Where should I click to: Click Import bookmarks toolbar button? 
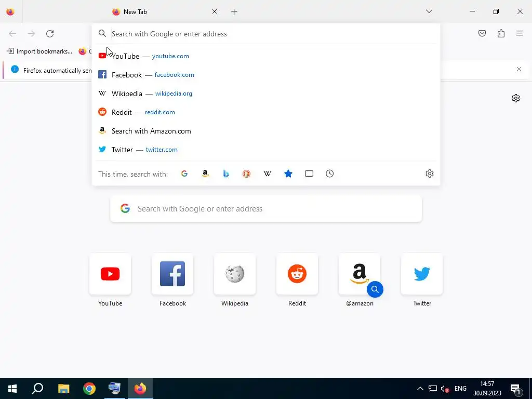coord(39,51)
